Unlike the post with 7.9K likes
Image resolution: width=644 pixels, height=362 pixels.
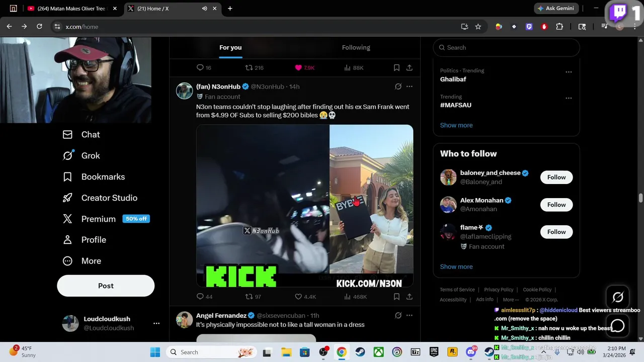tap(304, 67)
